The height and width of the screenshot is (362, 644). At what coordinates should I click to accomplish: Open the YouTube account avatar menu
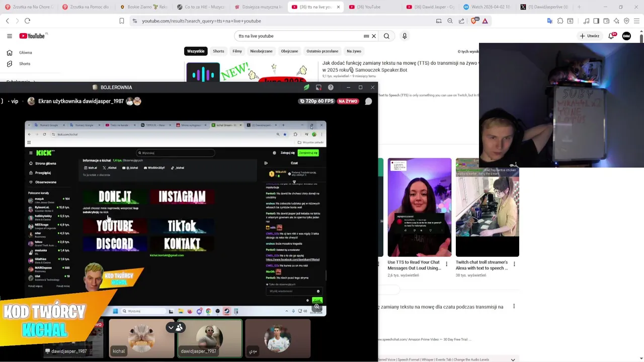[626, 36]
